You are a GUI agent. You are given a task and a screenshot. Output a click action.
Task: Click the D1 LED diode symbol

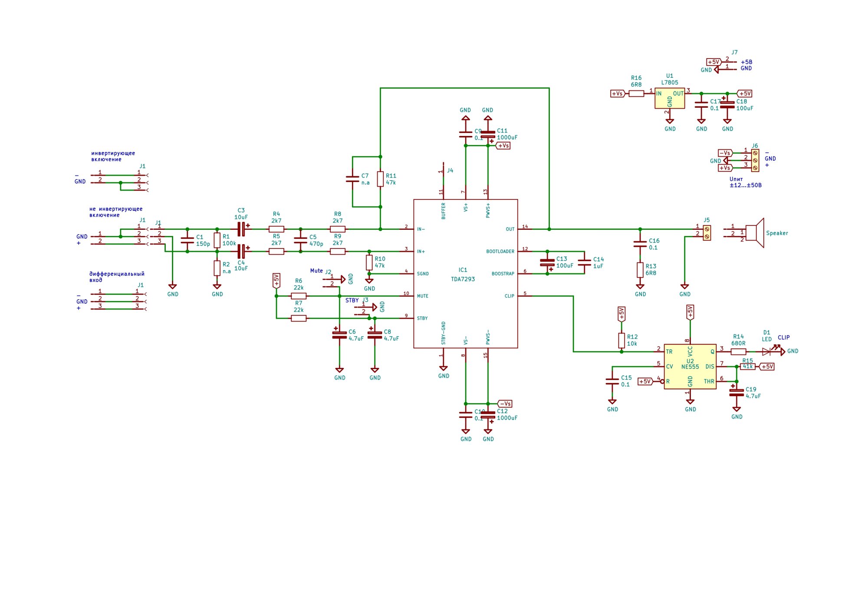point(767,351)
